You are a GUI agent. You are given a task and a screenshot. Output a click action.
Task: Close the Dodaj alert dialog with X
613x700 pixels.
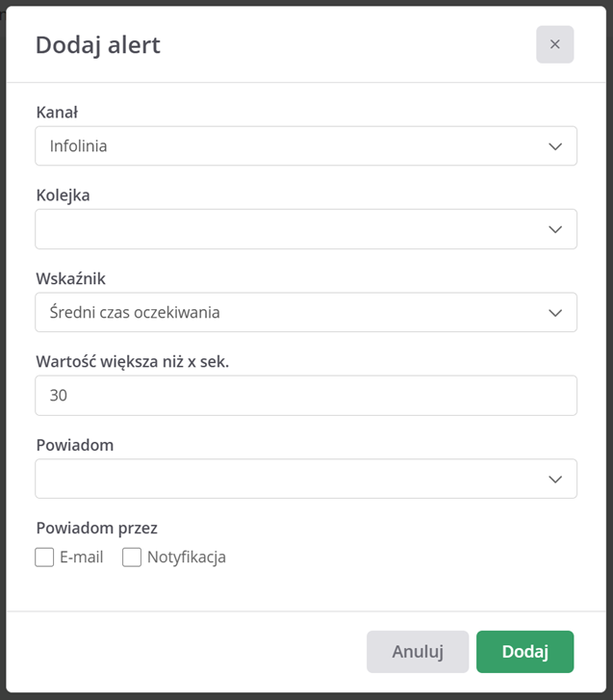(x=554, y=44)
